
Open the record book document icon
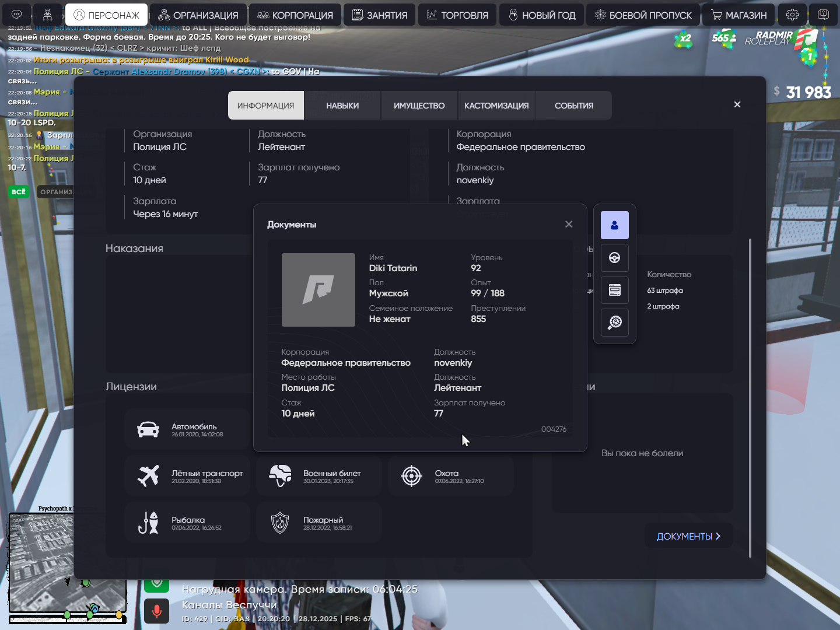pyautogui.click(x=614, y=290)
